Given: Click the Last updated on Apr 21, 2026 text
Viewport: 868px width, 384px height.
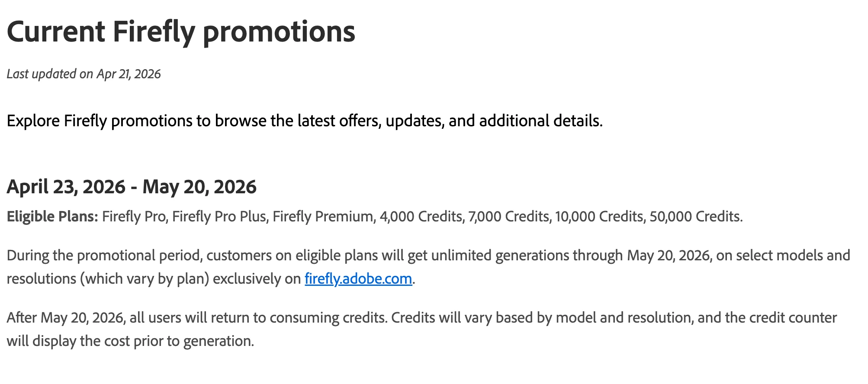Looking at the screenshot, I should coord(84,74).
